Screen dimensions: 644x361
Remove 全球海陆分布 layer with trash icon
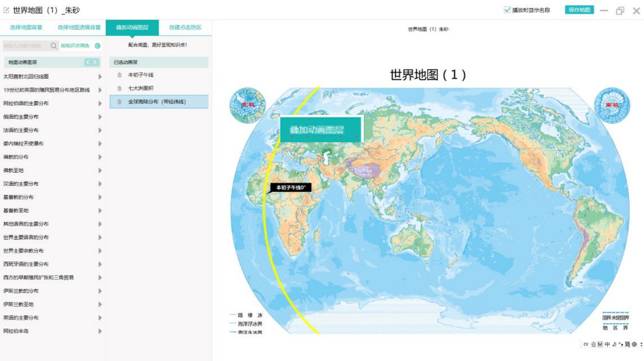pos(119,102)
